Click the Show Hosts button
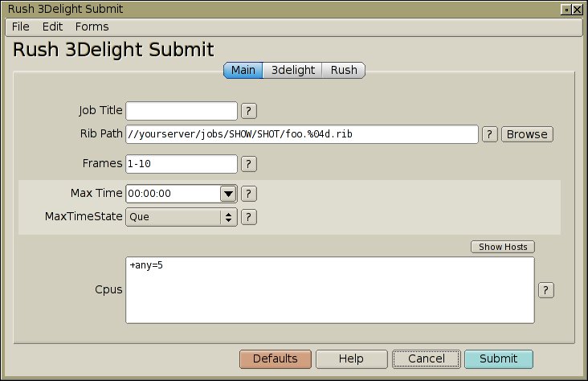This screenshot has width=588, height=381. pos(503,247)
